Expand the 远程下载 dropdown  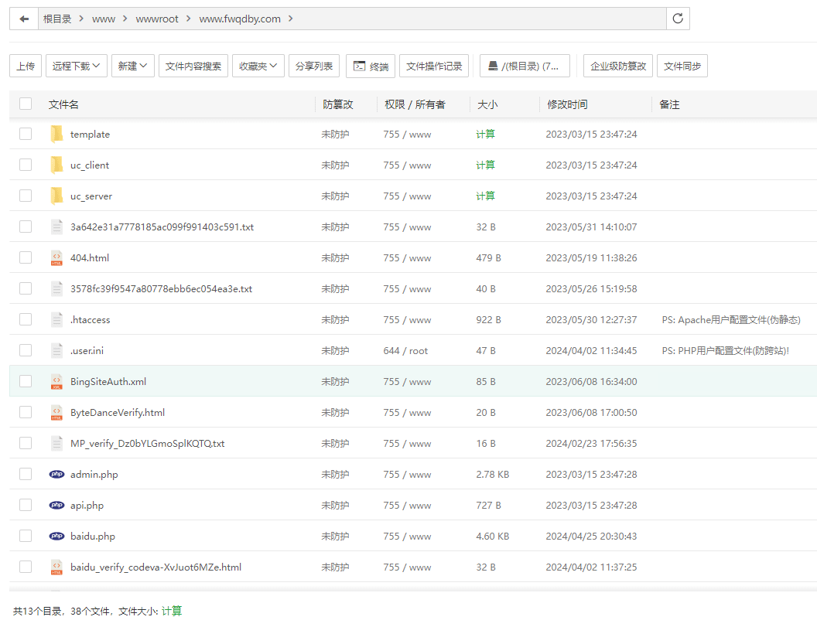(77, 66)
